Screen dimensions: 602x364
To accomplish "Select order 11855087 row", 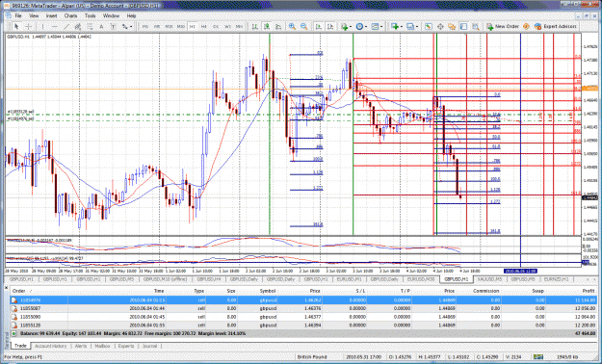I will coord(303,308).
